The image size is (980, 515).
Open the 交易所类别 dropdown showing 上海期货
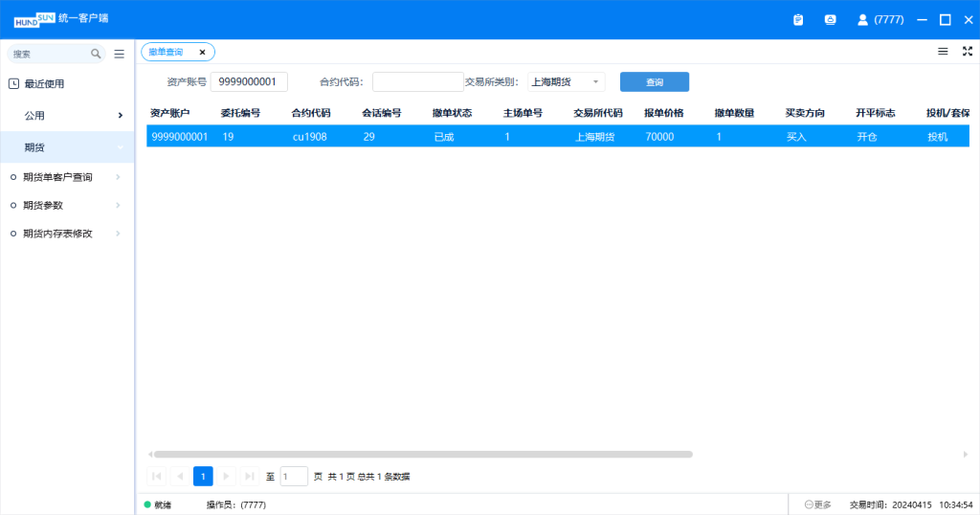tap(566, 82)
